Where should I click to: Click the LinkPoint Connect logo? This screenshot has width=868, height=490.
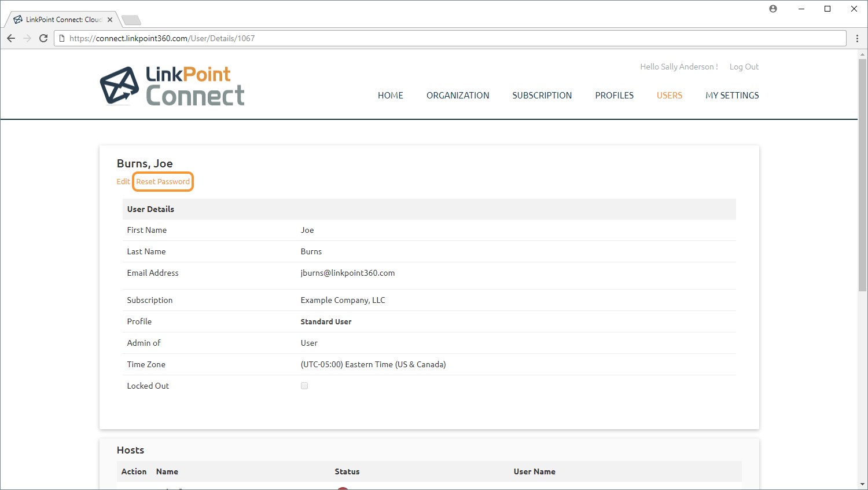tap(172, 86)
